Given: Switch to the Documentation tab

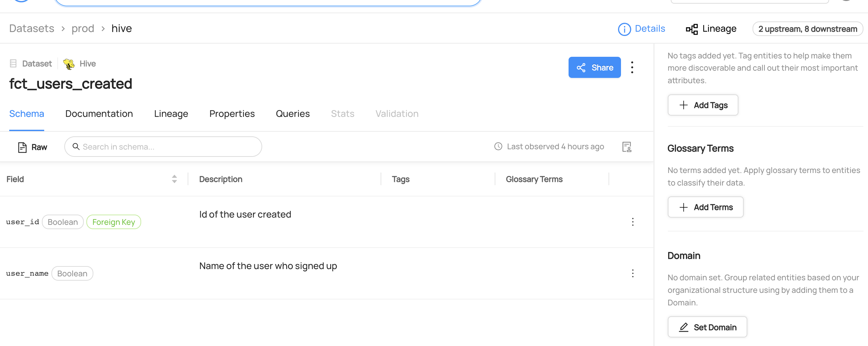Looking at the screenshot, I should (x=99, y=114).
